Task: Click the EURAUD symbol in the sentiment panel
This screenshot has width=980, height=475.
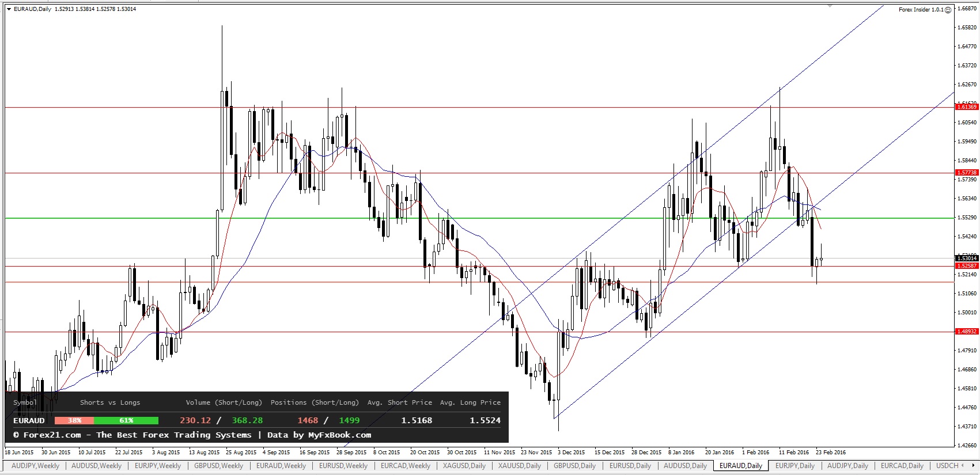Action: click(x=29, y=421)
